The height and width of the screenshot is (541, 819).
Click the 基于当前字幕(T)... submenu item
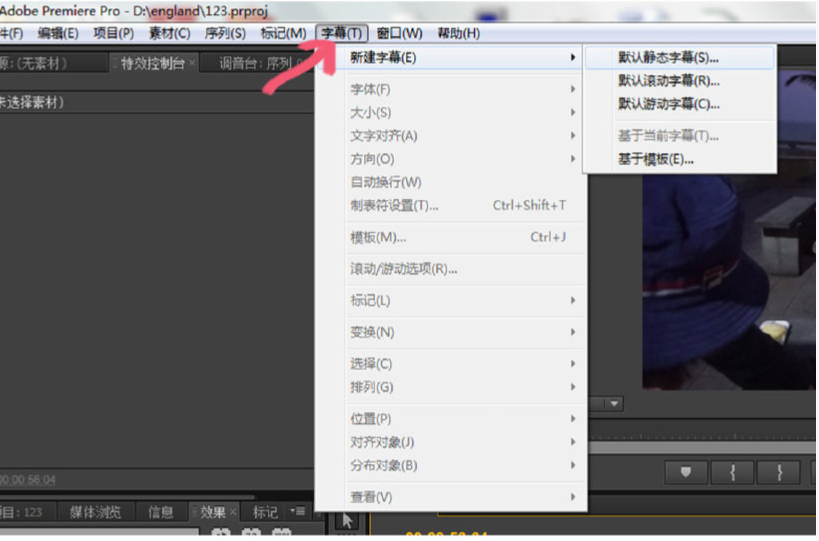[680, 136]
